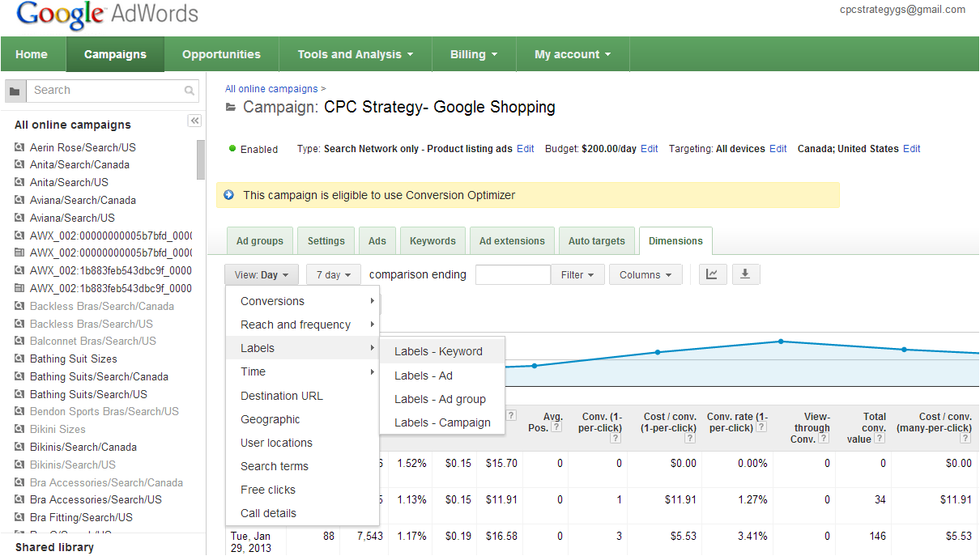Click the peak data point on the chart
Screen dimensions: 980x556
pos(781,342)
